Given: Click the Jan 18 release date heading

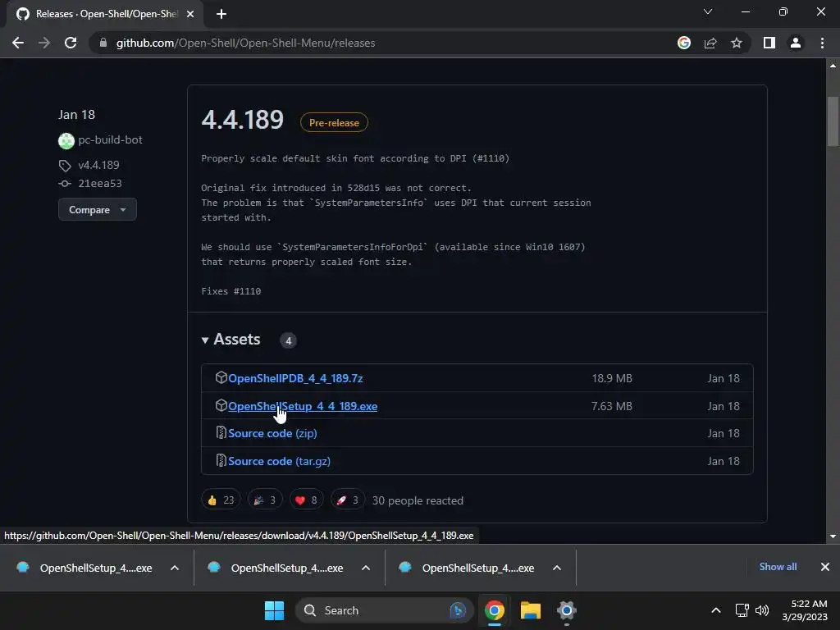Looking at the screenshot, I should click(x=76, y=115).
